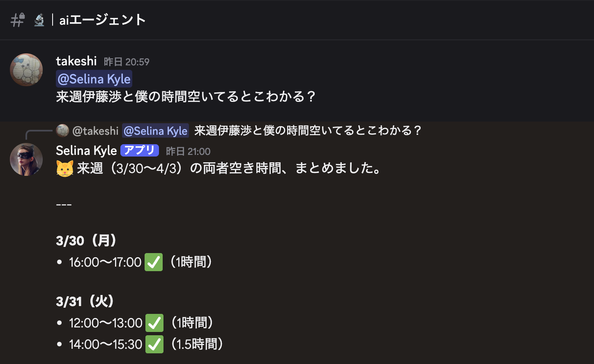
Task: Open takeshi's profile avatar
Action: click(26, 70)
